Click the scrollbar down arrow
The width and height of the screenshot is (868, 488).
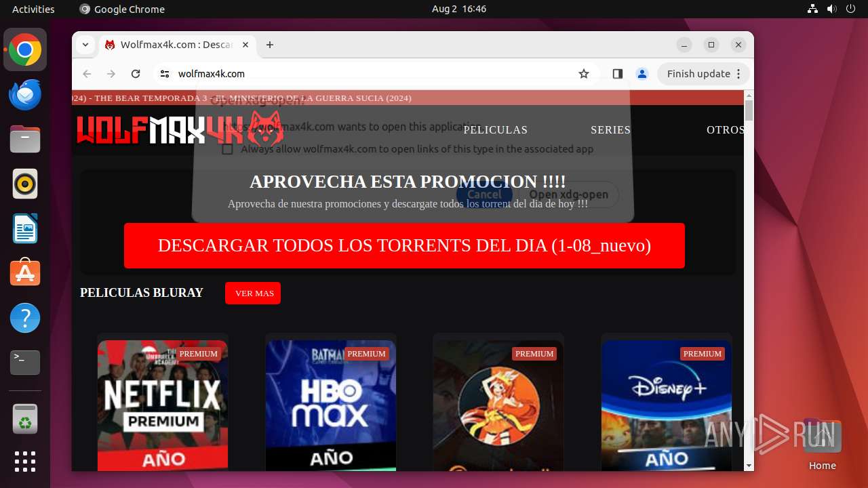[x=749, y=466]
